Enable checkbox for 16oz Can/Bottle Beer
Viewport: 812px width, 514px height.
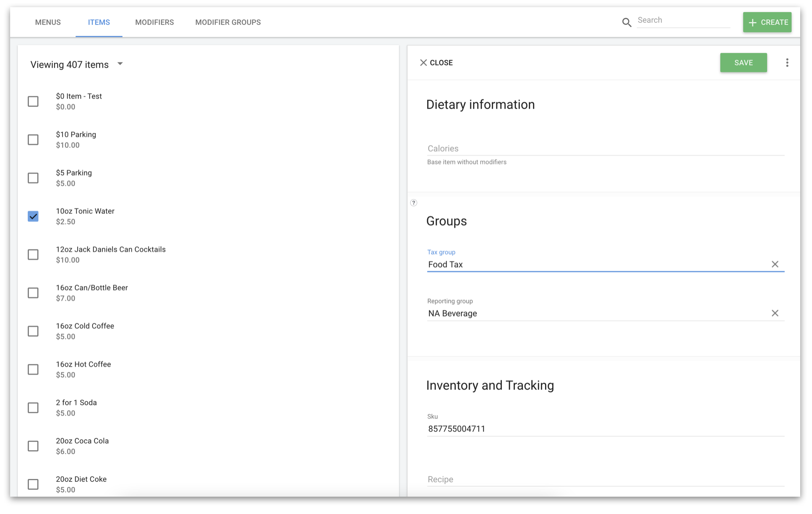[x=33, y=293]
